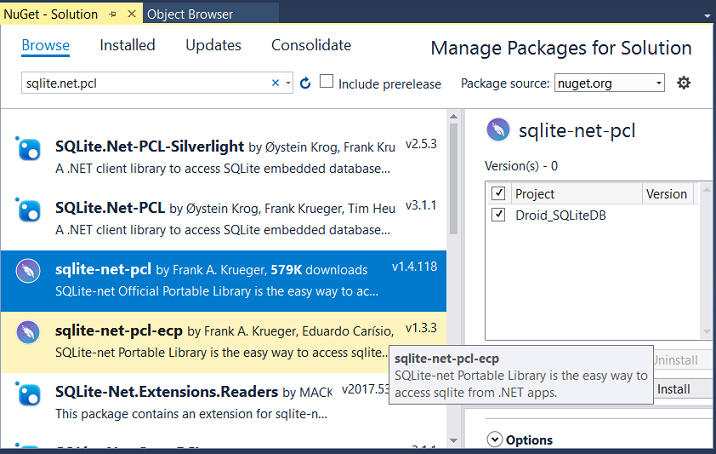Click package list scrollbar down arrow

click(453, 441)
